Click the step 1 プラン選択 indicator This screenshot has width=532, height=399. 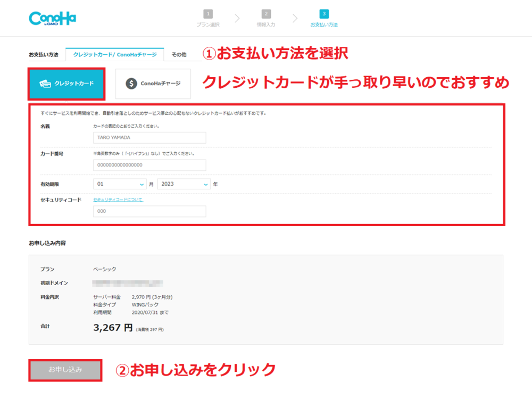208,18
